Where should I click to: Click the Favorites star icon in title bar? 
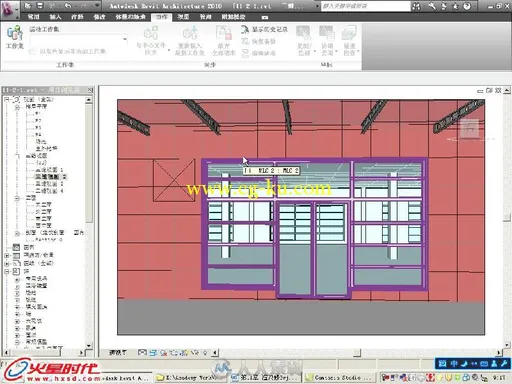455,6
